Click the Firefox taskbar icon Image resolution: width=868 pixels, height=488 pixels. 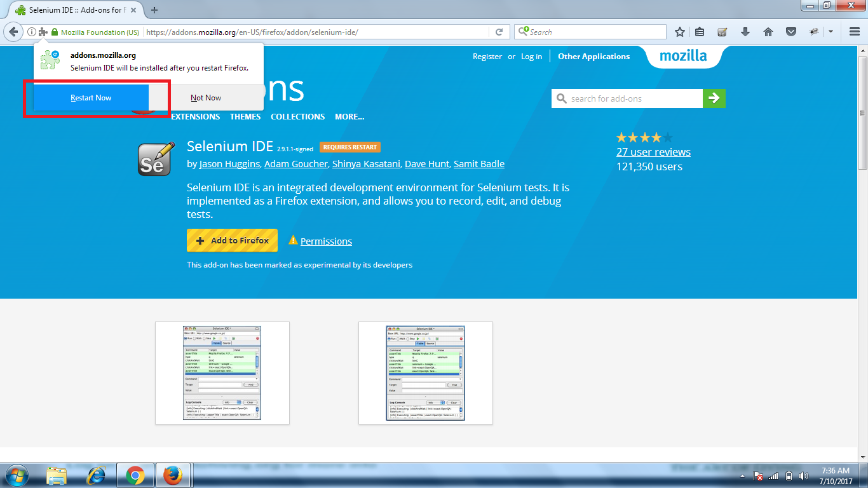point(173,475)
